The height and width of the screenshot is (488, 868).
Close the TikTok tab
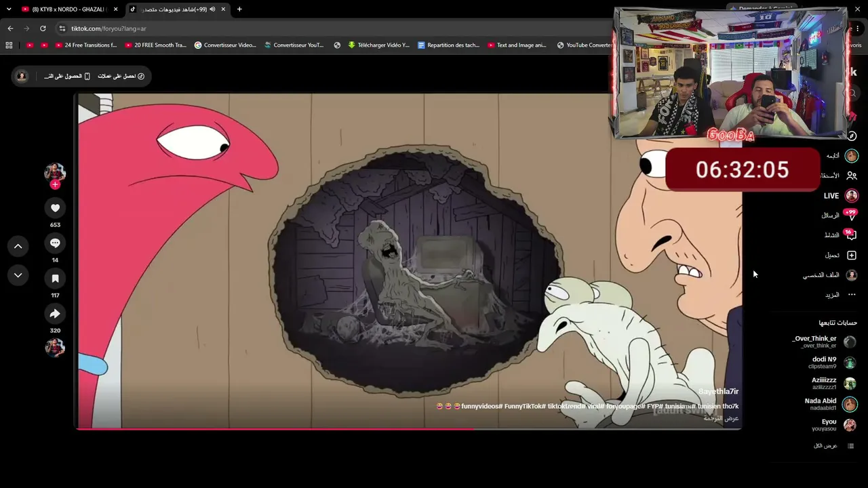(x=223, y=9)
